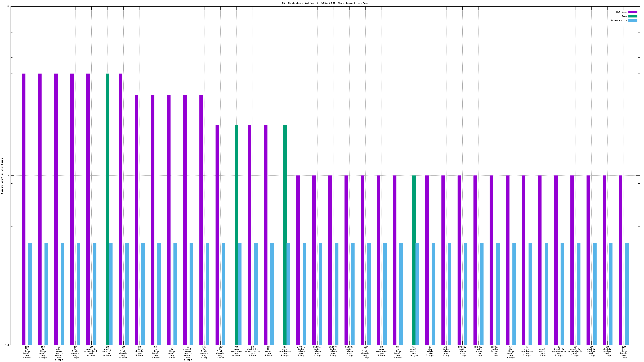Click the purple Not Spam legend swatch
Image resolution: width=644 pixels, height=362 pixels.
point(633,12)
